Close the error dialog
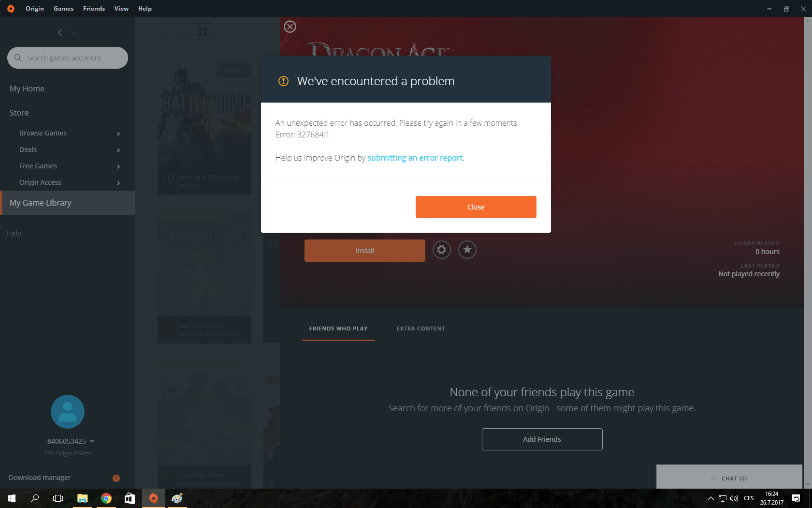Viewport: 812px width, 508px height. tap(476, 207)
